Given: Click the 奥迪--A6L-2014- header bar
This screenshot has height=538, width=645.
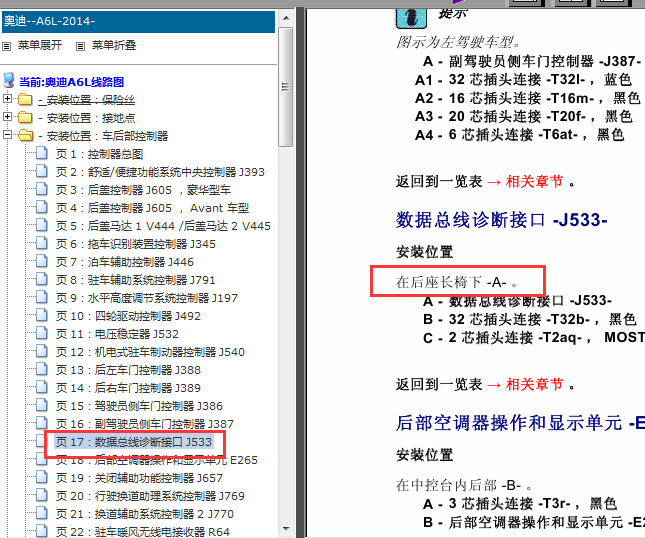Looking at the screenshot, I should [139, 21].
